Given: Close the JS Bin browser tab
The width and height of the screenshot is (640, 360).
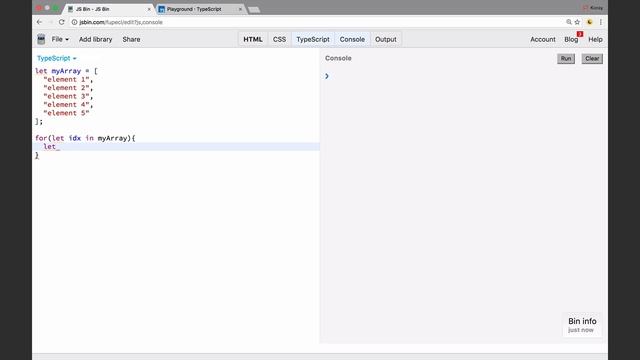Looking at the screenshot, I should pyautogui.click(x=149, y=9).
